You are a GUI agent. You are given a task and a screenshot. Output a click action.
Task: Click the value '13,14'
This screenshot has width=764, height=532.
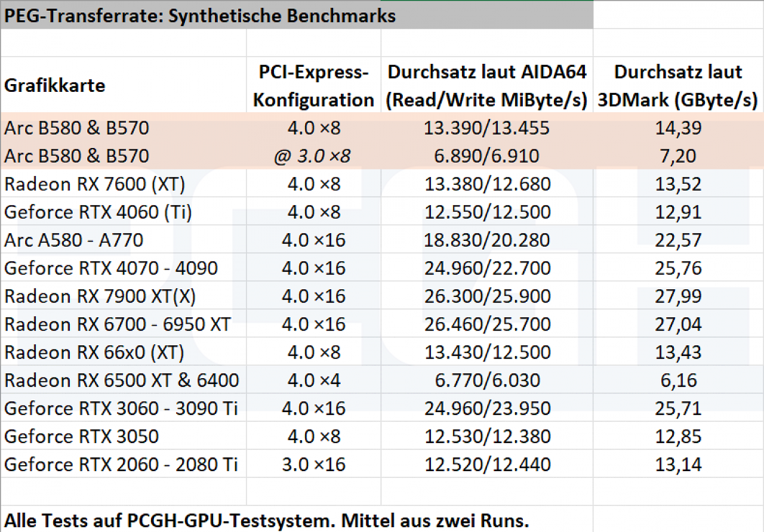point(678,463)
